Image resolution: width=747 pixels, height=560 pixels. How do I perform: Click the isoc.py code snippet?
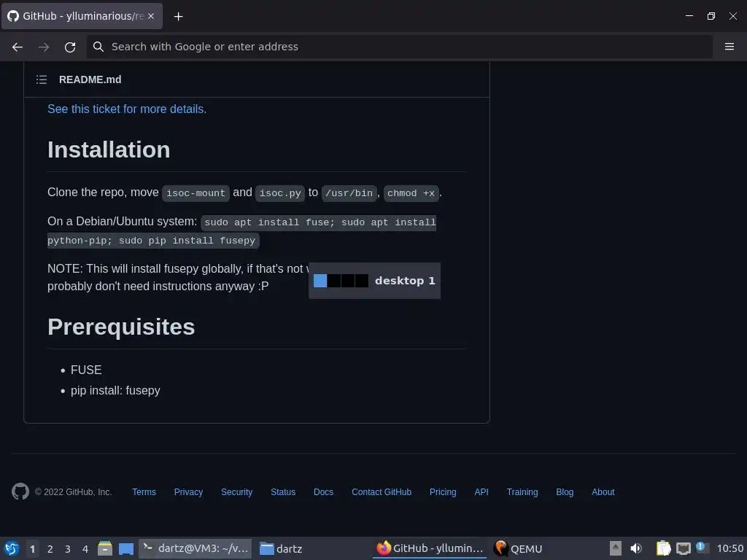pyautogui.click(x=280, y=192)
